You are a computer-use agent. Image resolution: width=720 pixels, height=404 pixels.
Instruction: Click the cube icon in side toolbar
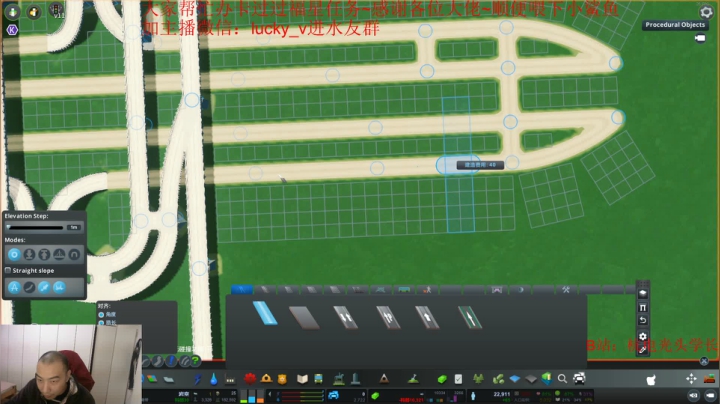click(x=642, y=293)
